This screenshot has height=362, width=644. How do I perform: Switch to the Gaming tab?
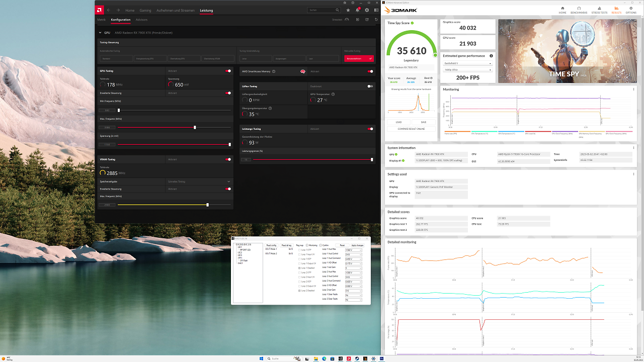click(x=145, y=10)
